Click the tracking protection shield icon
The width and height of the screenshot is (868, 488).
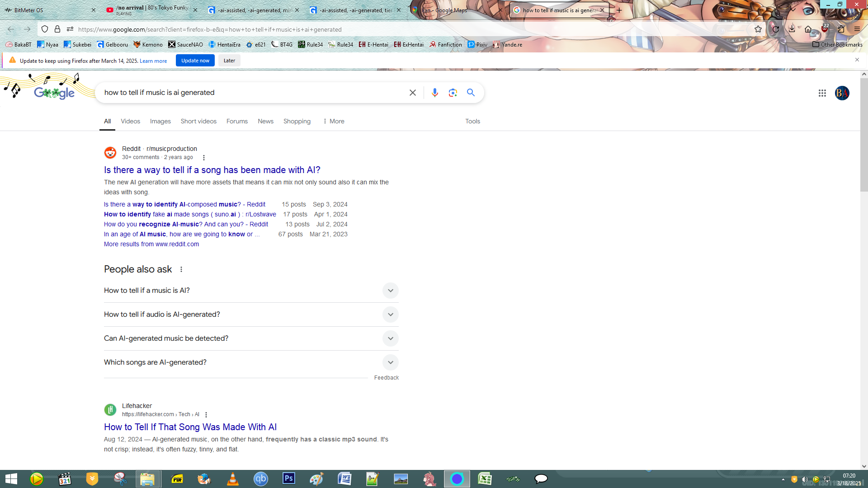pos(45,29)
